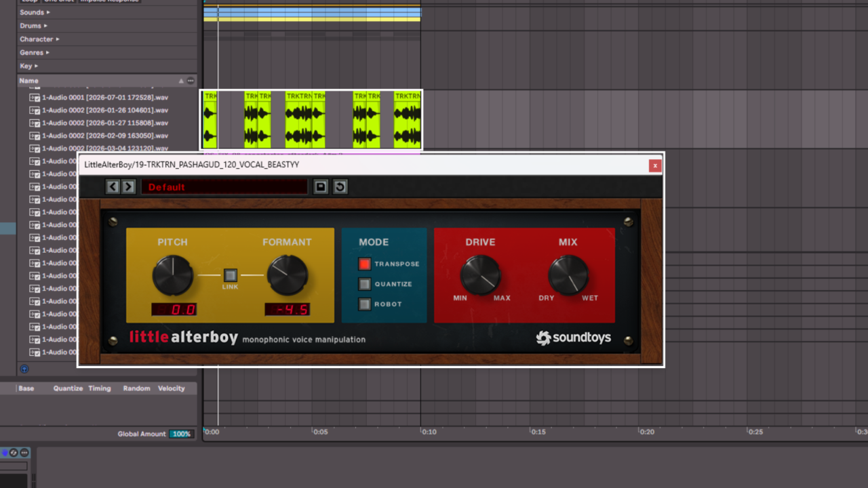Click the Formant value display showing -4.5
Image resolution: width=868 pixels, height=488 pixels.
[288, 310]
